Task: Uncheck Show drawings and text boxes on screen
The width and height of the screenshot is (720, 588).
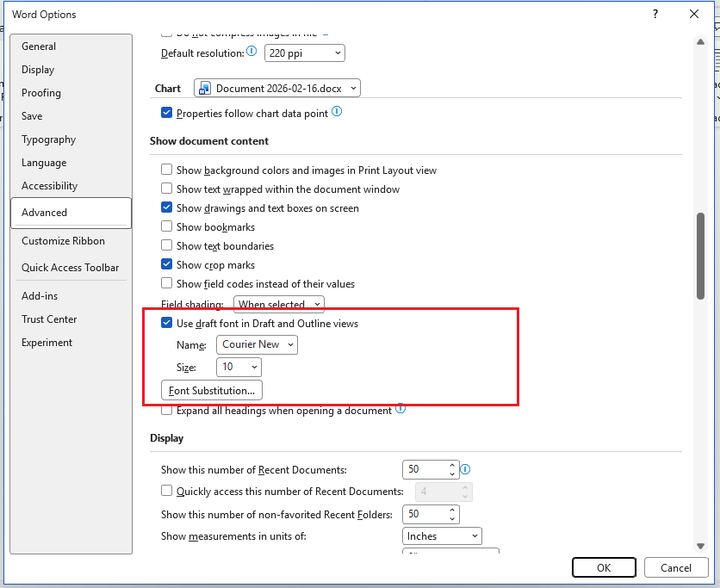Action: click(x=167, y=207)
